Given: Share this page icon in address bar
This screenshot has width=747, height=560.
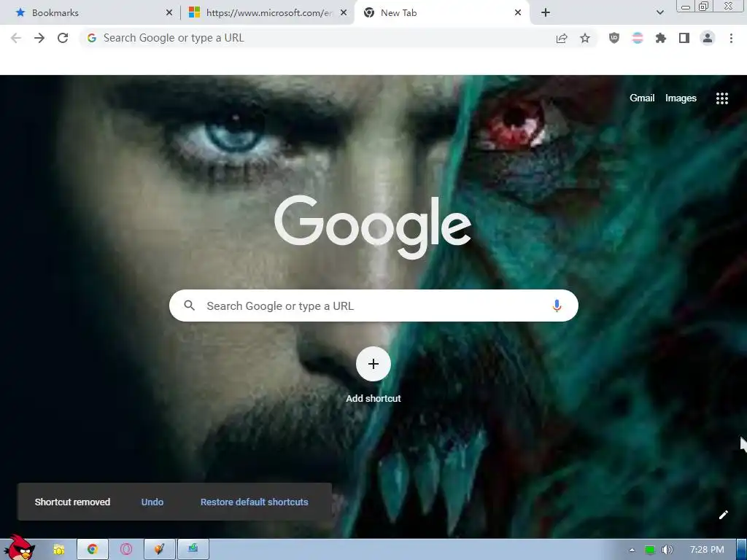Looking at the screenshot, I should (x=562, y=38).
